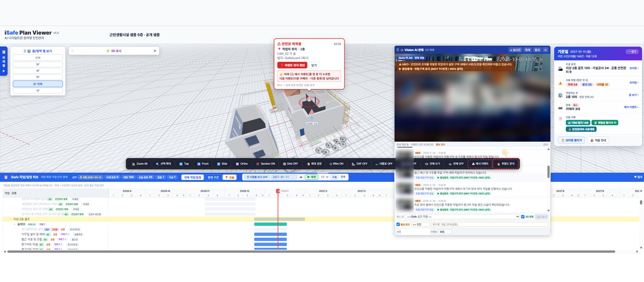The image size is (644, 282).
Task: Click the 추가로 가릴 단어 input field
Action: 490,225
